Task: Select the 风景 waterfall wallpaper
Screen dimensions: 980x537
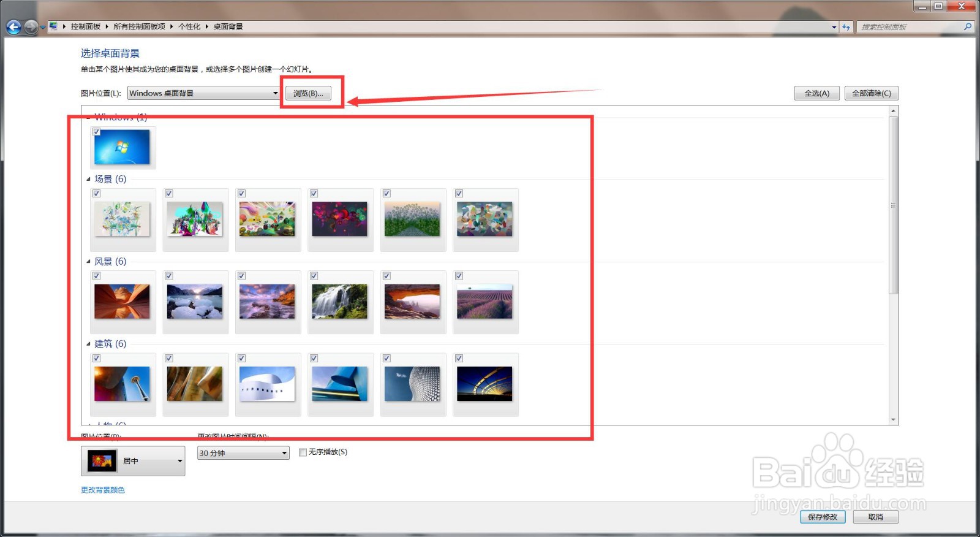Action: point(339,301)
